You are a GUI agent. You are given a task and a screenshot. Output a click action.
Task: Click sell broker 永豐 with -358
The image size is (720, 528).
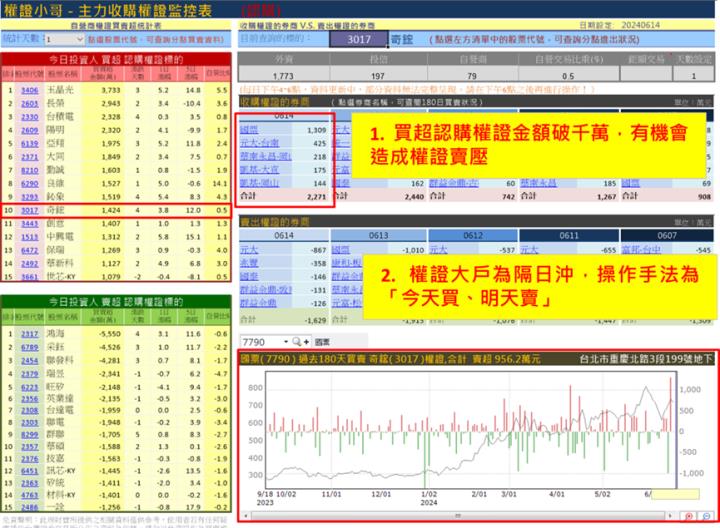(249, 263)
